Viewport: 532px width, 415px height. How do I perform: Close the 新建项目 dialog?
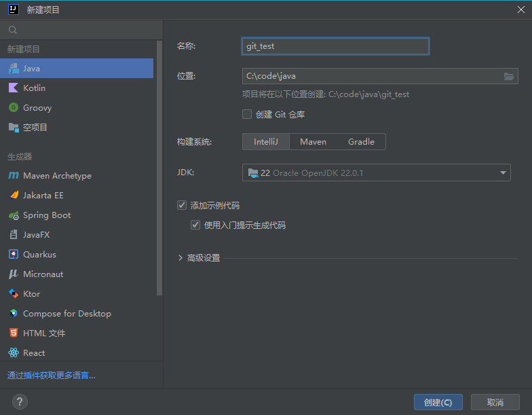coord(521,10)
